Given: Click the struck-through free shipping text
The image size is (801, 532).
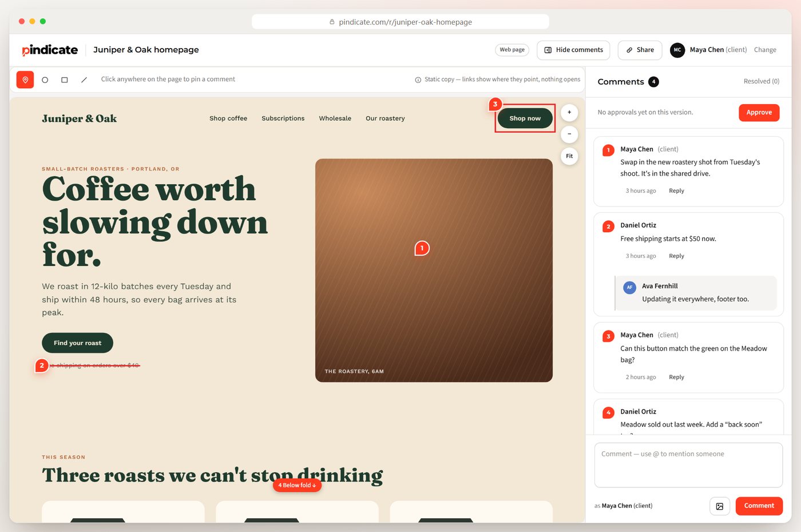Looking at the screenshot, I should [94, 366].
